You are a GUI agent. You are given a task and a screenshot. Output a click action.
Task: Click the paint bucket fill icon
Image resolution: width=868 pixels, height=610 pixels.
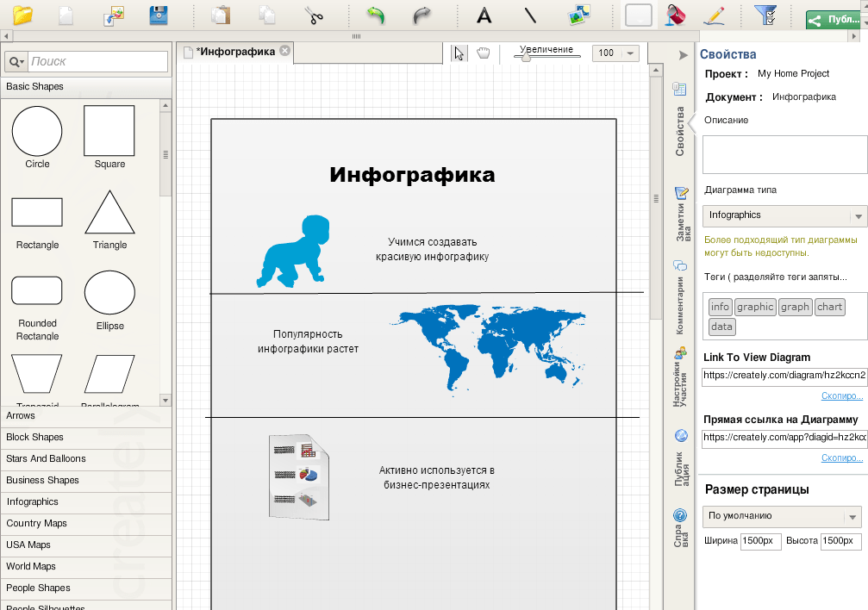click(x=674, y=15)
